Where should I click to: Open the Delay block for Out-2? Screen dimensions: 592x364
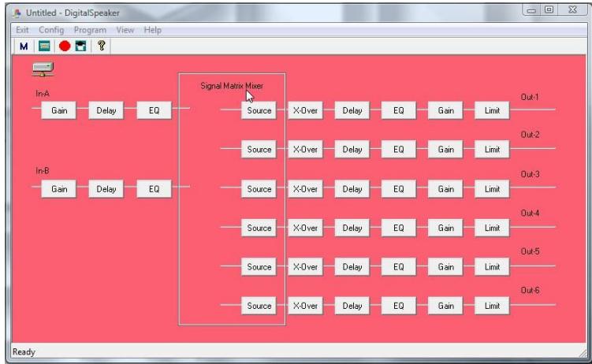point(352,150)
